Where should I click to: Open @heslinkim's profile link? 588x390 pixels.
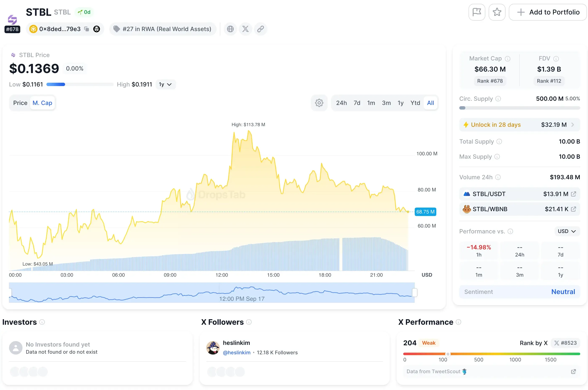pyautogui.click(x=236, y=352)
